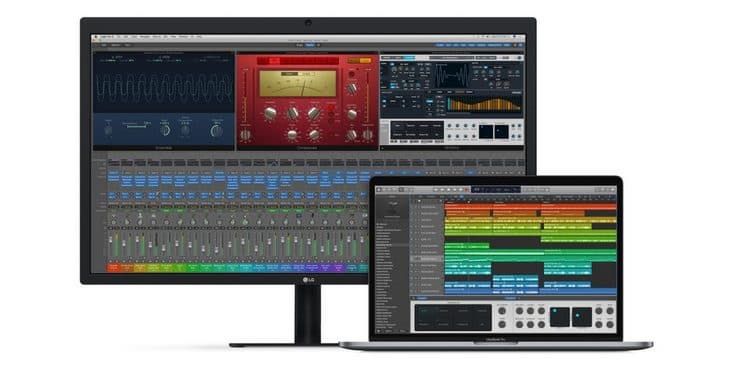
Task: Select the orange channel name label in the mixer
Action: pyautogui.click(x=127, y=268)
